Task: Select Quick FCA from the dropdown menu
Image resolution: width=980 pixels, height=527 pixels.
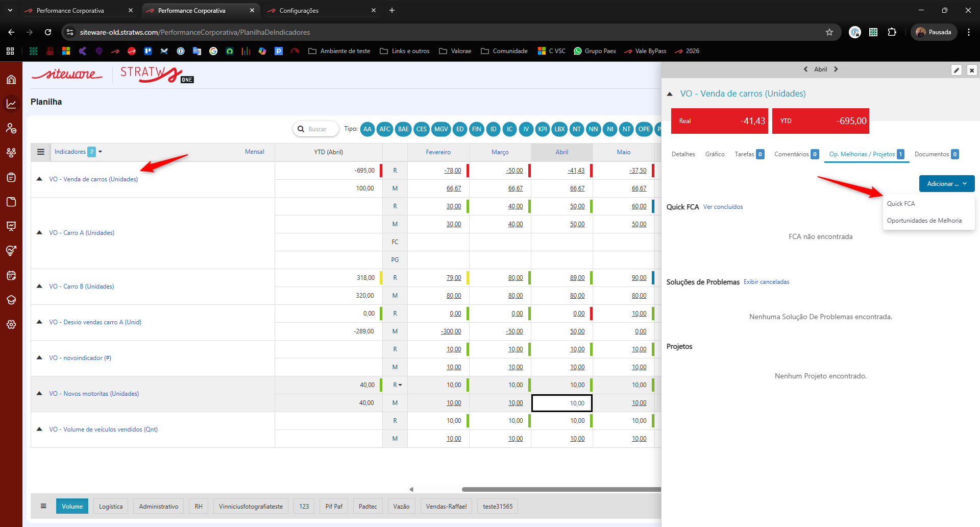Action: tap(901, 204)
